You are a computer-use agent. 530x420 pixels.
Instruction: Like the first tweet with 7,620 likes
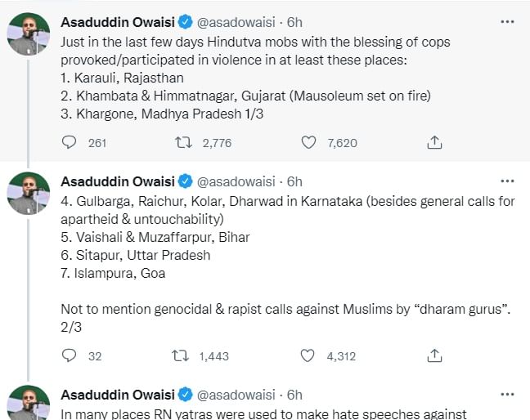(308, 142)
